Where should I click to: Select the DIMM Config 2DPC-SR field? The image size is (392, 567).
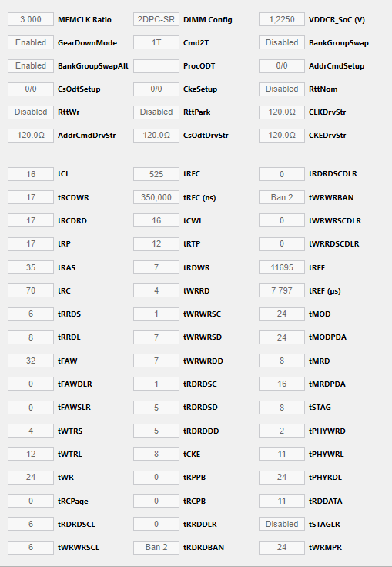coord(156,19)
